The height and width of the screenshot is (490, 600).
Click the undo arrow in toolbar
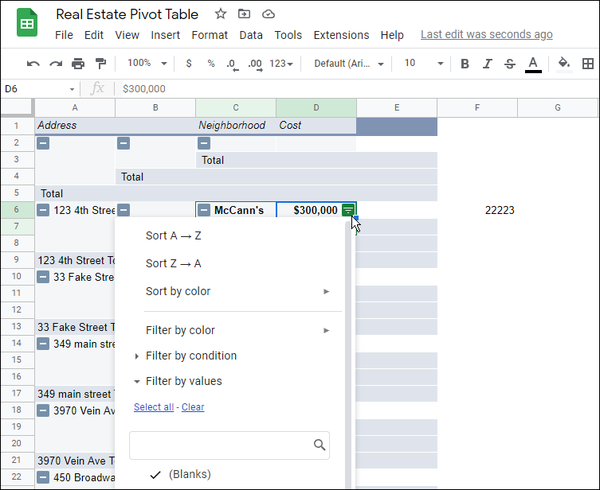[33, 63]
